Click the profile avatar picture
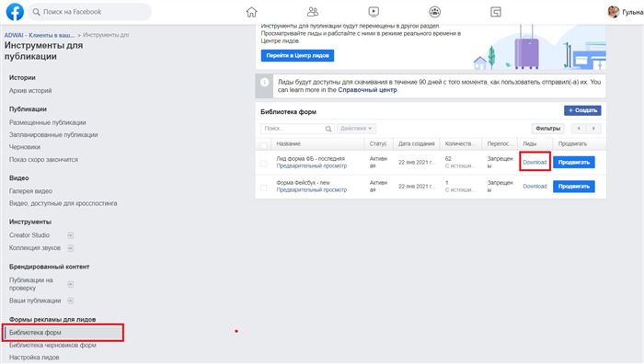 (614, 12)
